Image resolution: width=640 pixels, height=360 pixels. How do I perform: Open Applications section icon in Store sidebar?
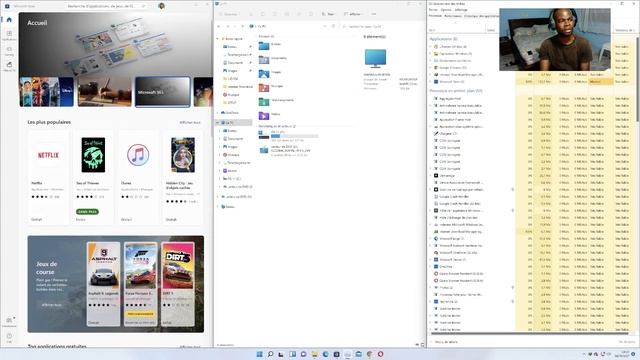click(x=9, y=35)
